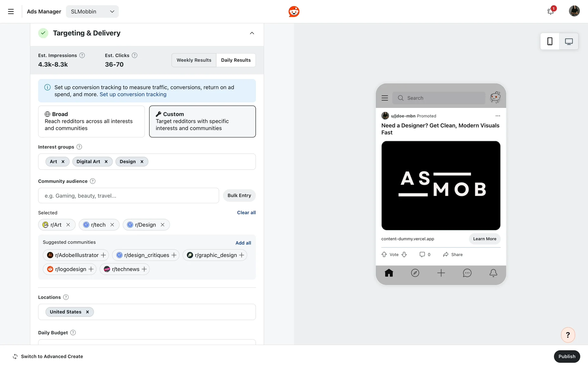
Task: Open the notifications bell
Action: pos(550,12)
